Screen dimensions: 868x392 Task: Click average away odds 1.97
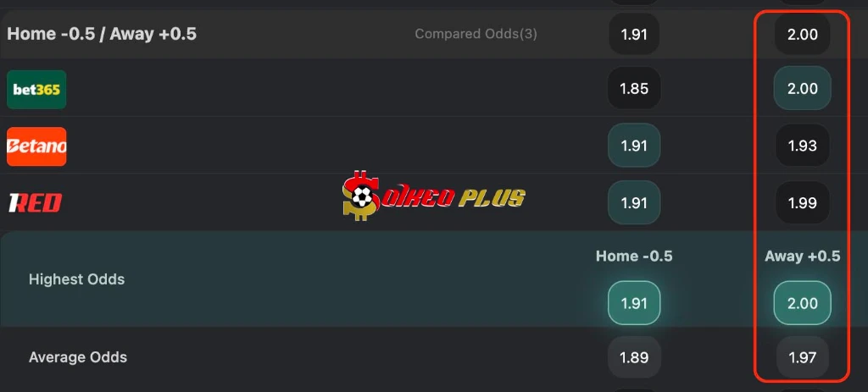click(802, 358)
